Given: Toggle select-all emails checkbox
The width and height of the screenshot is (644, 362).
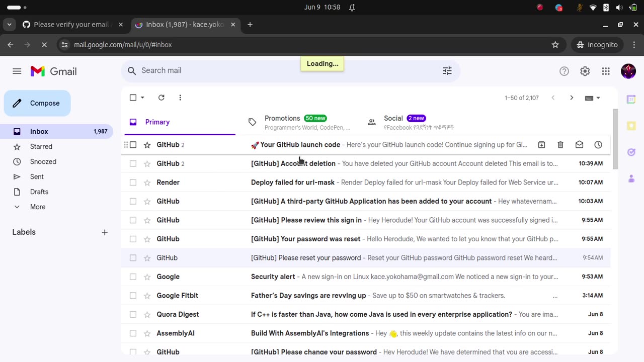Looking at the screenshot, I should 133,98.
